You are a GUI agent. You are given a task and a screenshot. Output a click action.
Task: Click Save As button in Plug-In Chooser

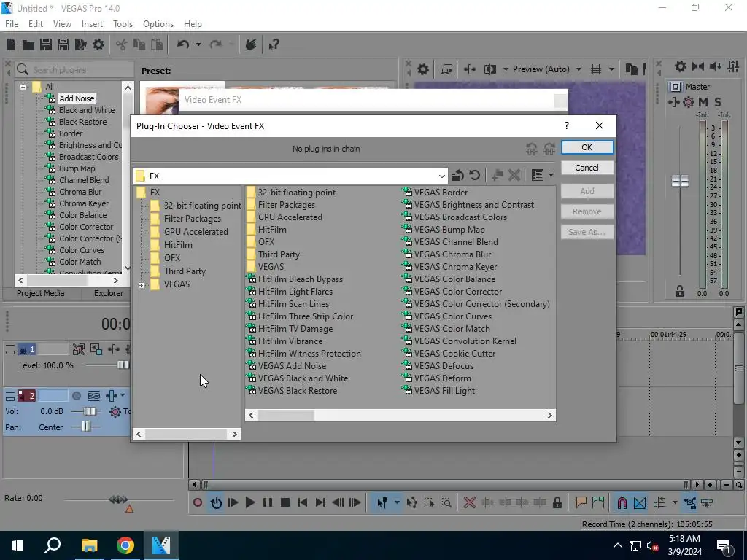pyautogui.click(x=587, y=232)
